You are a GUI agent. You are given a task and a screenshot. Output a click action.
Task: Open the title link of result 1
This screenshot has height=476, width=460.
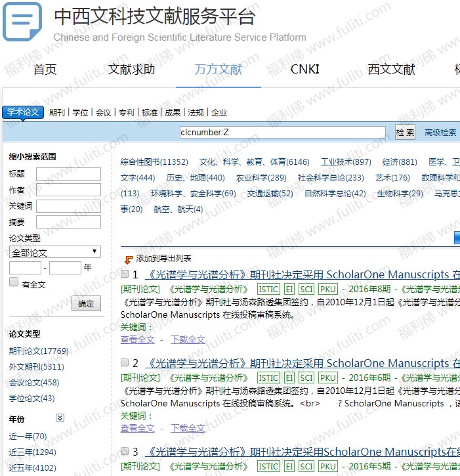[x=303, y=274]
